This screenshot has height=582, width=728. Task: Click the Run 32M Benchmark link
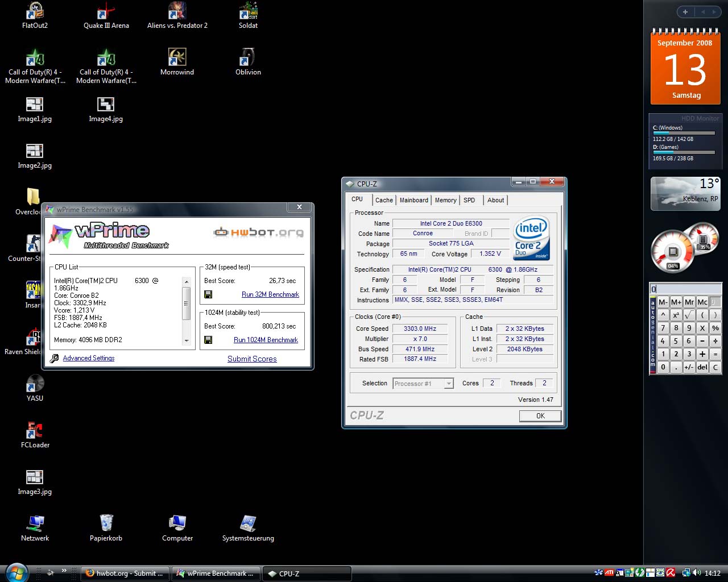(270, 294)
